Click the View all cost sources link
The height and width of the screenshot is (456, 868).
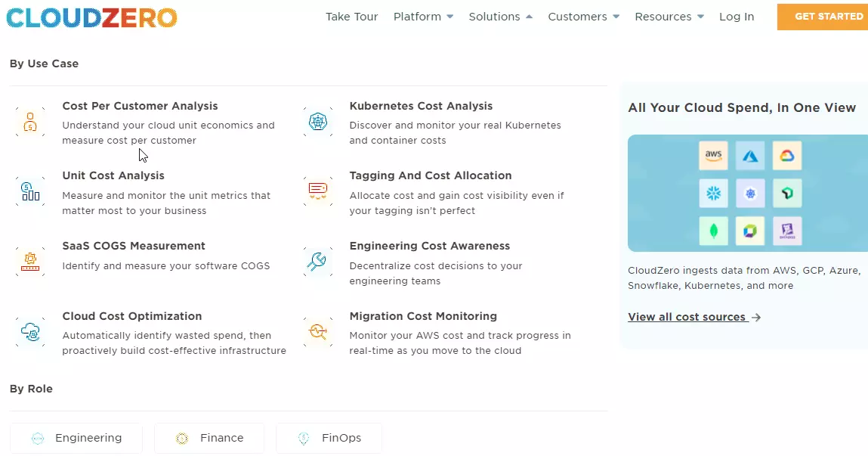click(x=687, y=316)
